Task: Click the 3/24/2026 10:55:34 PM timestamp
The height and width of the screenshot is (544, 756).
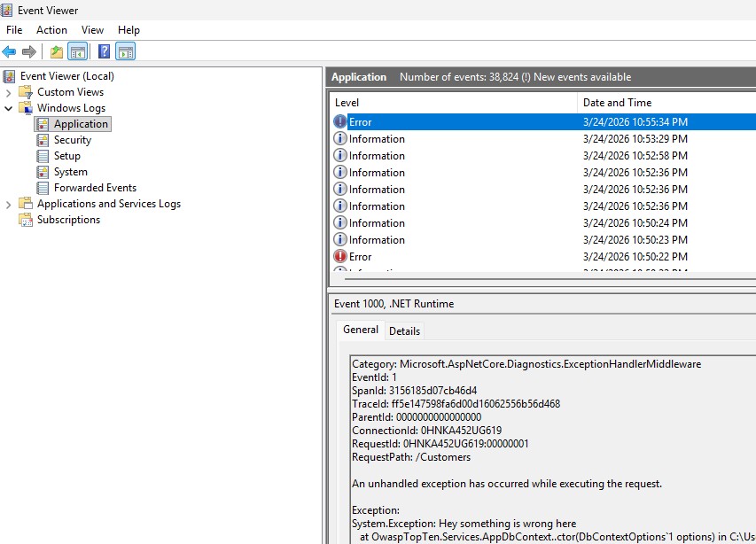Action: (635, 122)
